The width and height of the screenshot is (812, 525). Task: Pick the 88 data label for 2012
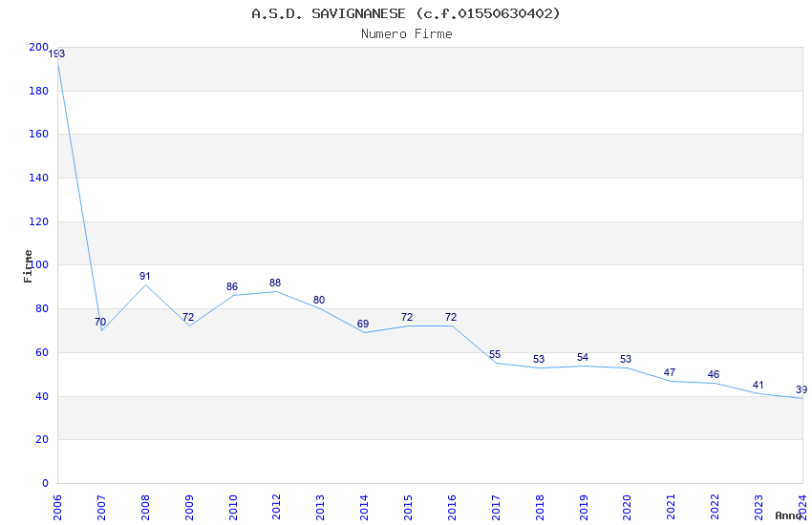pyautogui.click(x=275, y=283)
